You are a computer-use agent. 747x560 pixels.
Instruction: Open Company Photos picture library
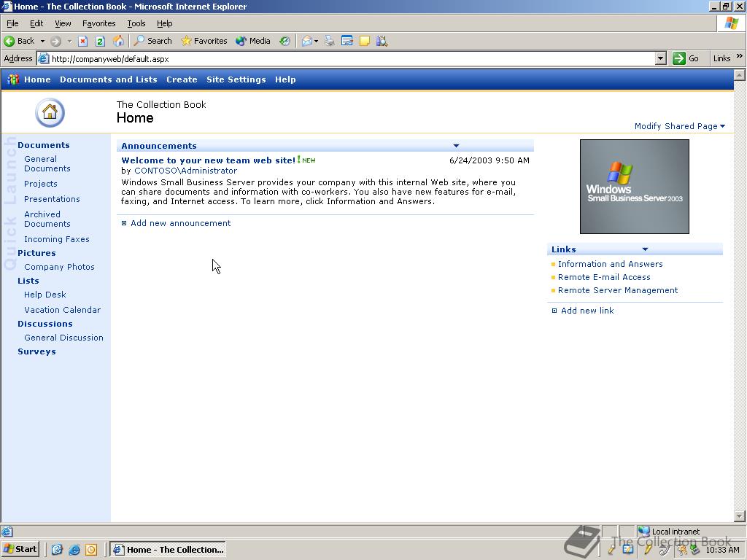pos(59,267)
